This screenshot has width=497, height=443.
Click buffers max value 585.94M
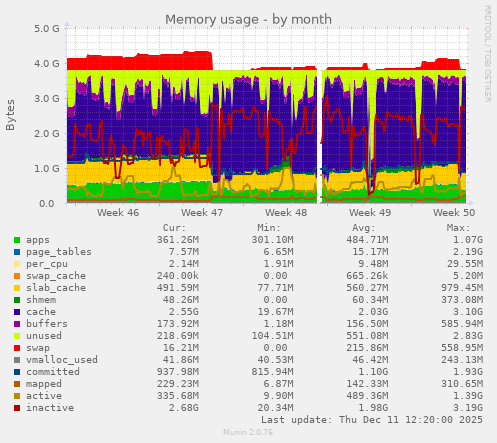tap(462, 324)
